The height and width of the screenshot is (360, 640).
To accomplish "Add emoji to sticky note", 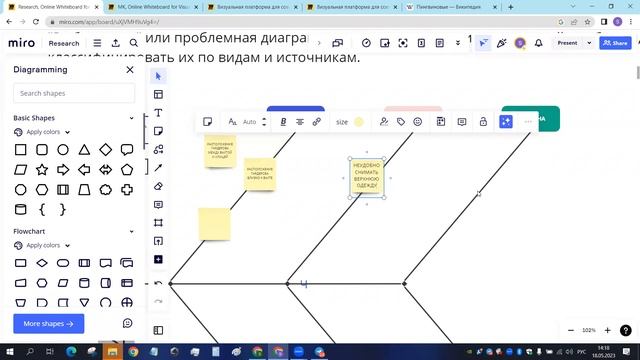I will click(418, 122).
